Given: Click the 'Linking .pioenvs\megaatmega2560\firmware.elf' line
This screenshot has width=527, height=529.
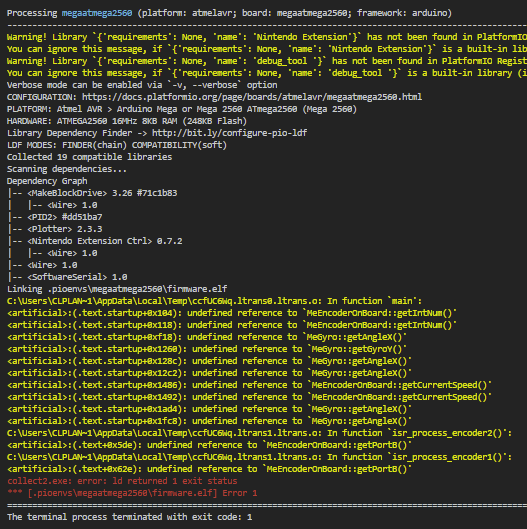Looking at the screenshot, I should point(117,289).
